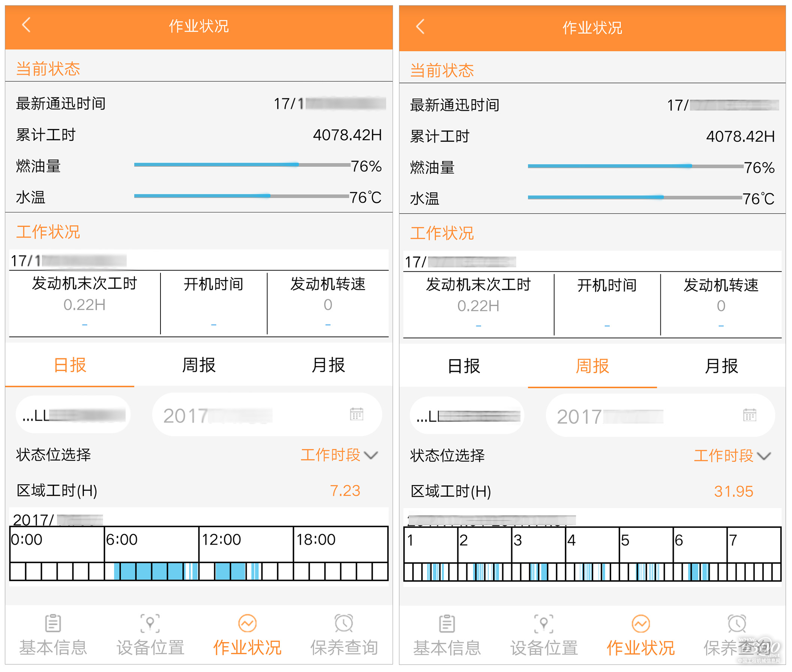Open 基本信息 icon on left bottom bar
This screenshot has height=672, width=792.
(53, 624)
